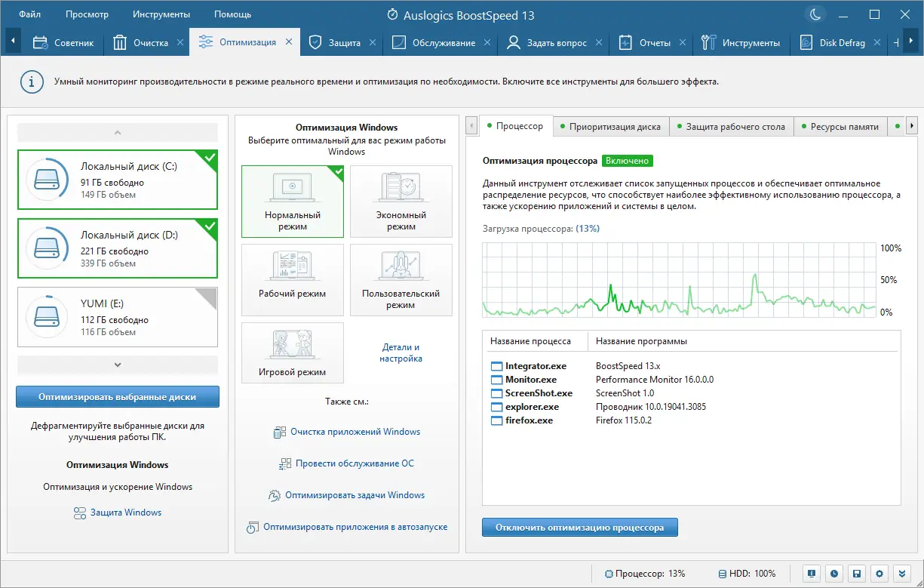Image resolution: width=924 pixels, height=588 pixels.
Task: Click Отключить оптимизацию процессора button
Action: point(579,528)
